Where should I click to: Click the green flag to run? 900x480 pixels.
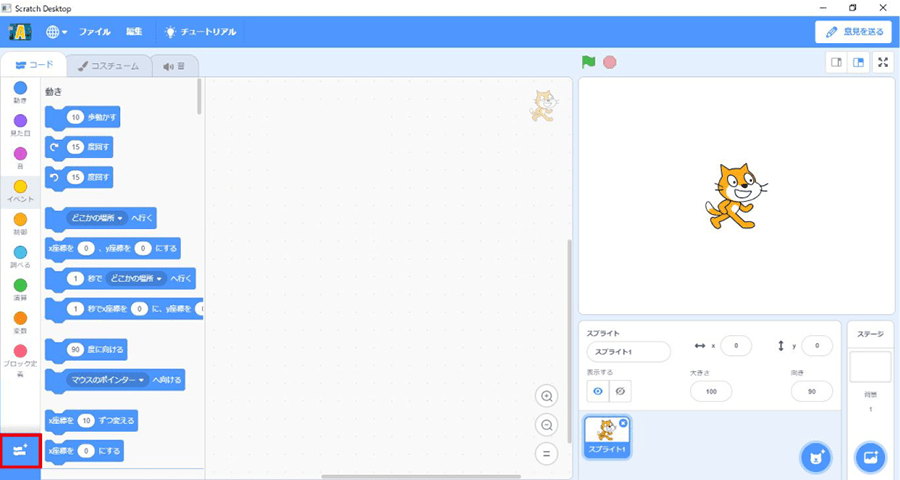point(588,62)
